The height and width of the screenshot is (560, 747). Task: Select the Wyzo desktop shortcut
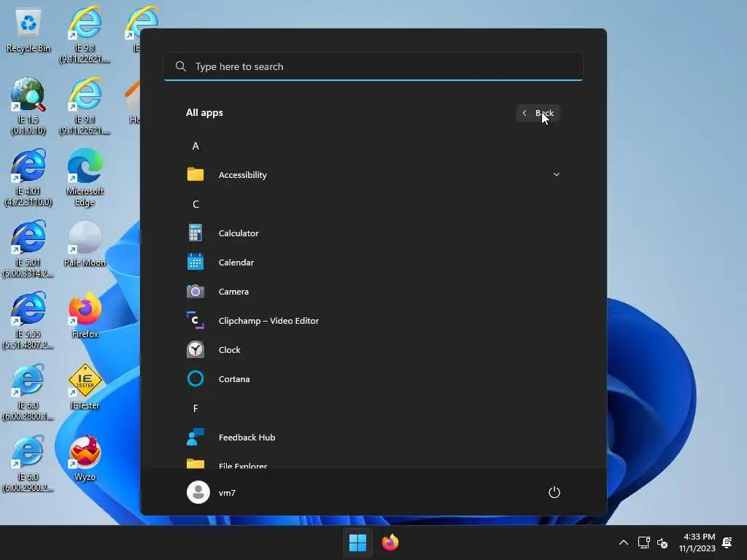click(85, 458)
